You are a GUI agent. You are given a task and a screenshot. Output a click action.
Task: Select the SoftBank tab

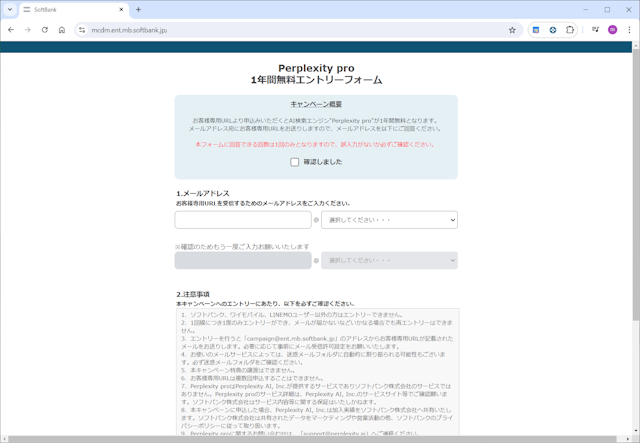click(73, 10)
